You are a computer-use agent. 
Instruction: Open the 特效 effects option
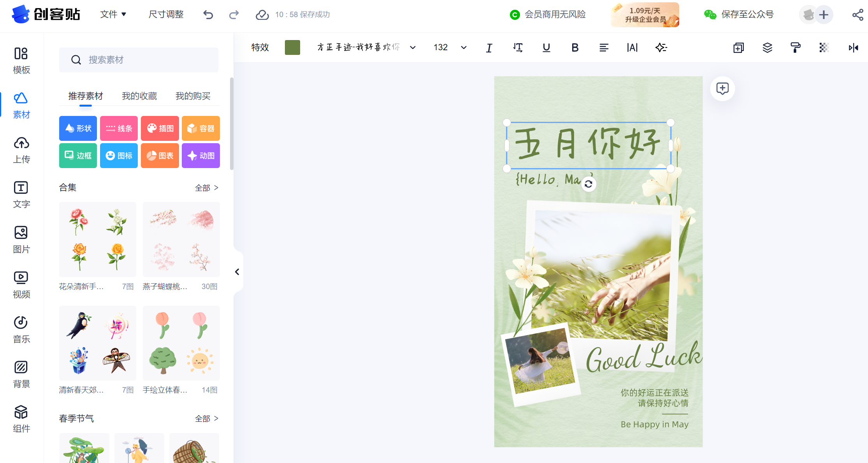pos(260,47)
